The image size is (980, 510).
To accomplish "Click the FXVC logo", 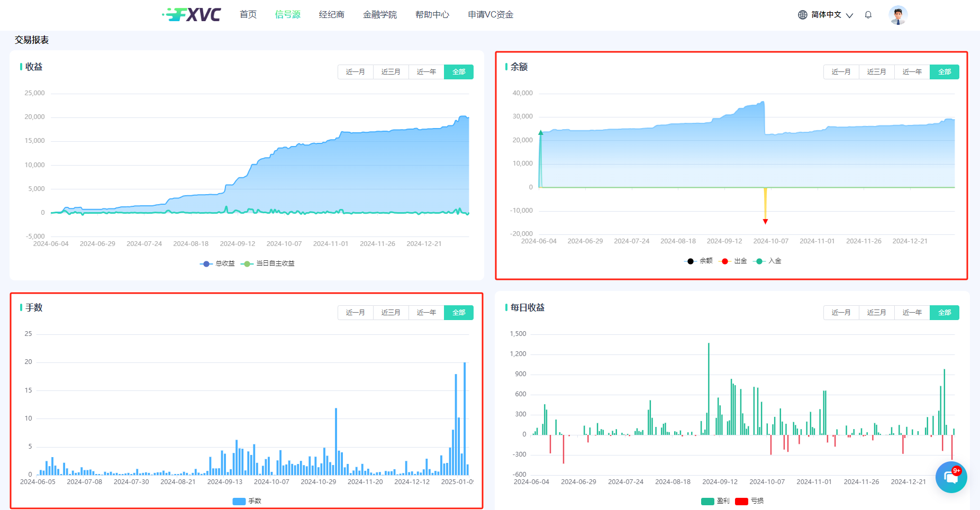I will (192, 14).
